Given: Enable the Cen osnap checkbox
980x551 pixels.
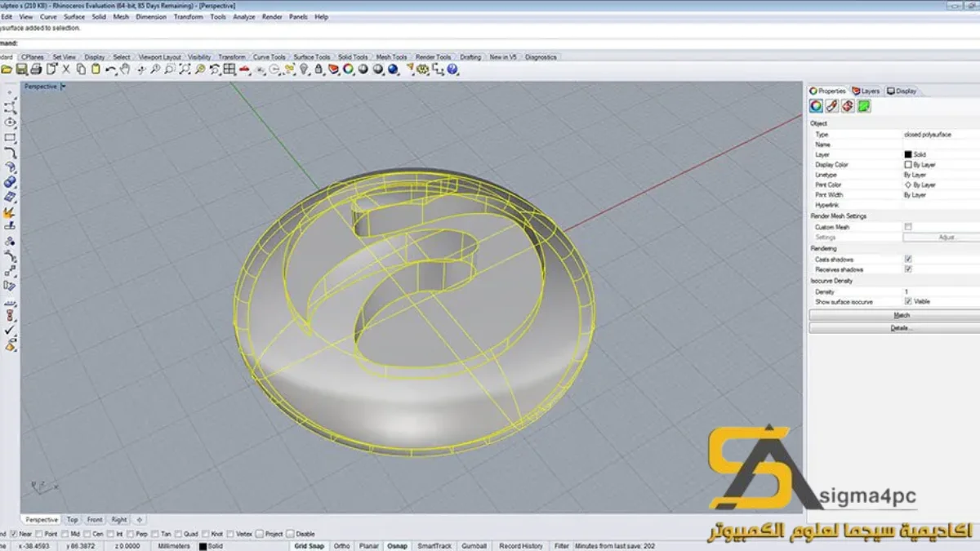Looking at the screenshot, I should point(87,533).
